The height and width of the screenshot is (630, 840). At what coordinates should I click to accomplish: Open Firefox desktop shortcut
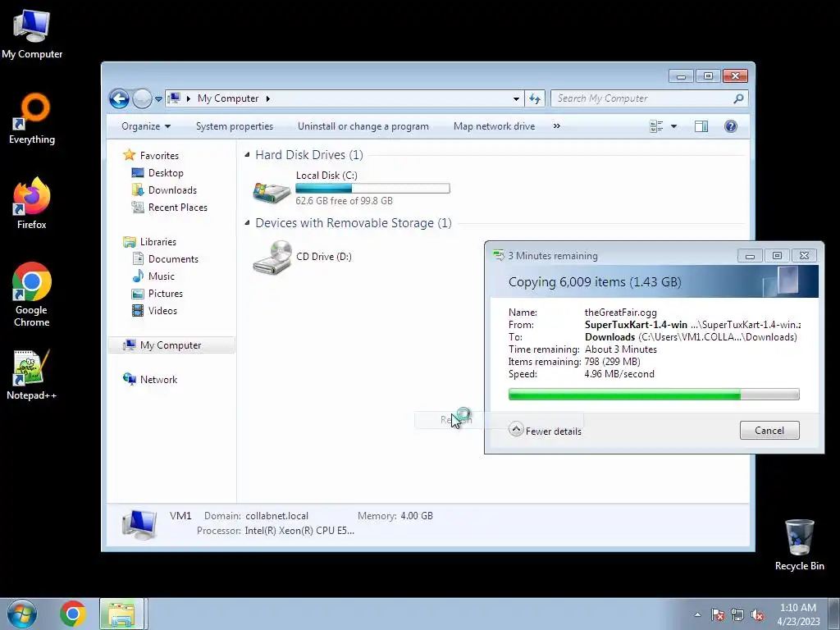[x=32, y=203]
